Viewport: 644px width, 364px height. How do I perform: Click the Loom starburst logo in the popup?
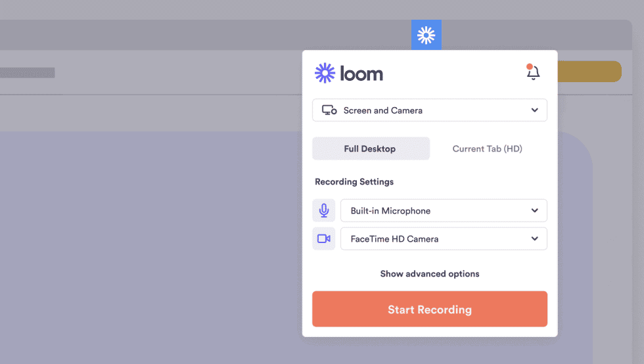click(325, 73)
